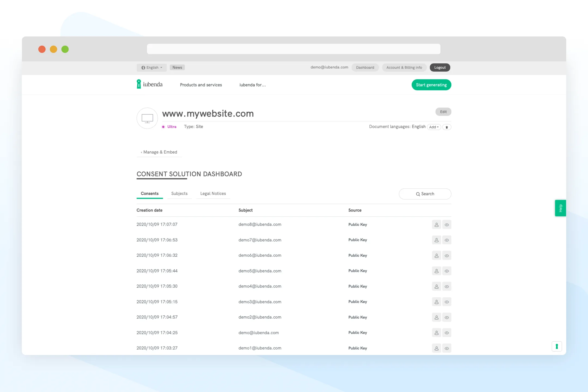
Task: Open subject profile for demo1@iubenda.com row
Action: click(436, 348)
